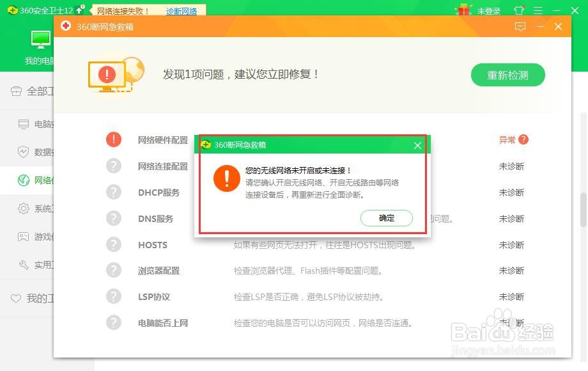This screenshot has height=371, width=588.
Task: Click the orange exclamation icon in the alert dialog
Action: click(x=226, y=178)
